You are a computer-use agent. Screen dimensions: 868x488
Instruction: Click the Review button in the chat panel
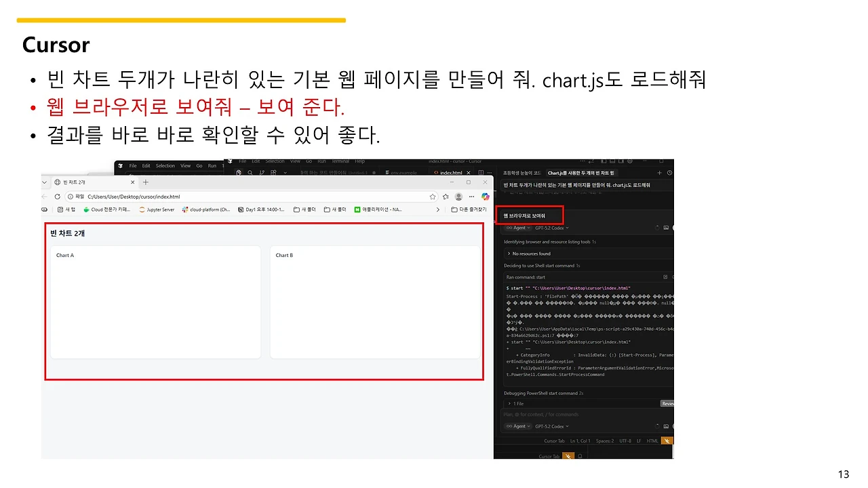tap(667, 403)
